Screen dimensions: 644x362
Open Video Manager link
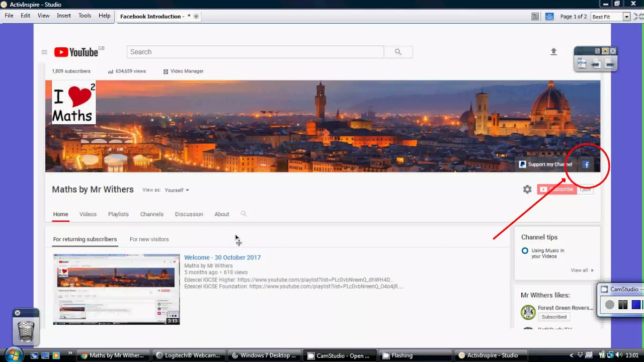(x=183, y=71)
